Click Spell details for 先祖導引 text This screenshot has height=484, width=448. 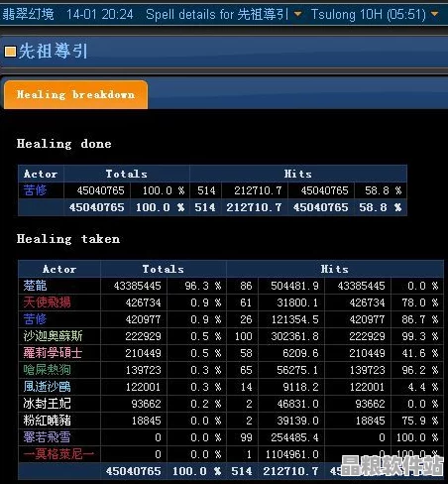click(x=217, y=14)
